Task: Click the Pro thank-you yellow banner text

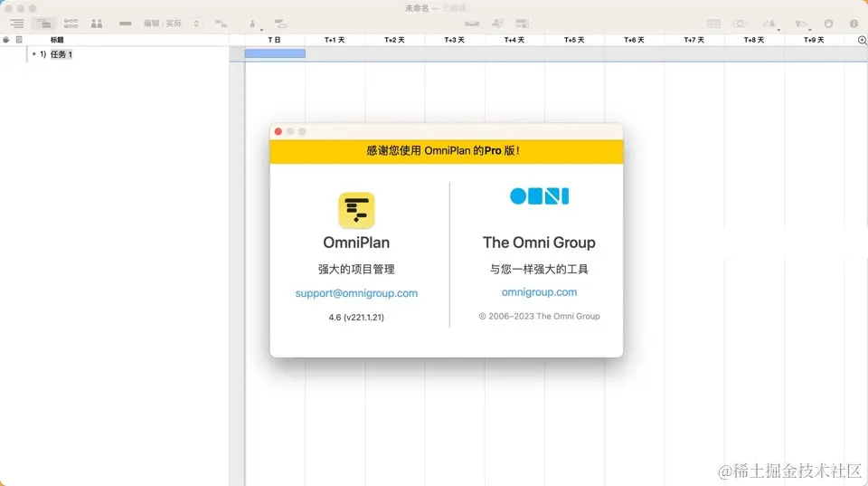Action: pyautogui.click(x=443, y=151)
